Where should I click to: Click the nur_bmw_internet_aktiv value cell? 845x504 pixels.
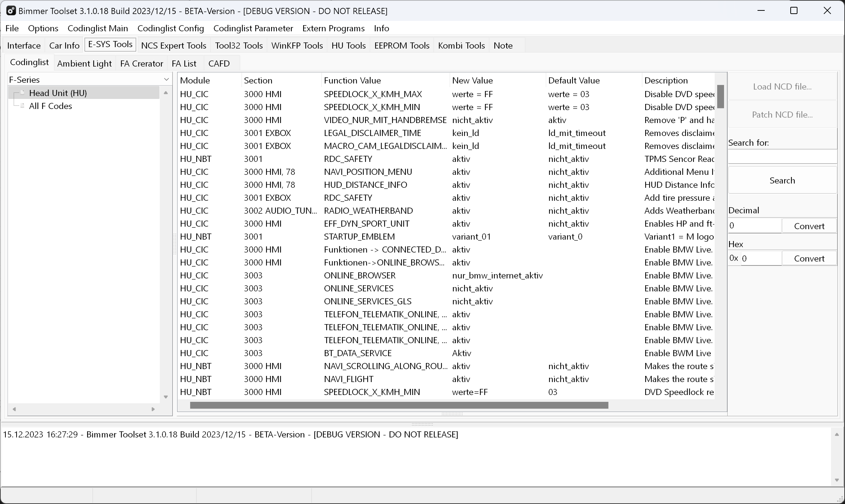pyautogui.click(x=497, y=276)
